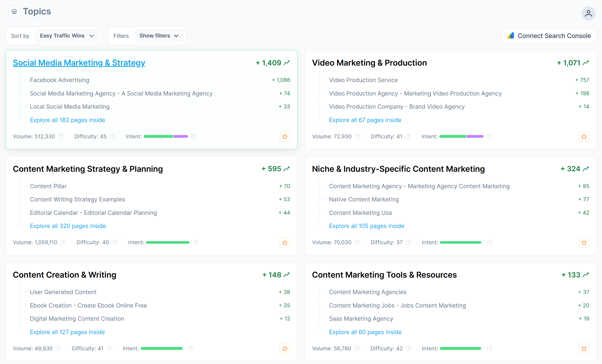Expand the Show filters dropdown

(159, 36)
